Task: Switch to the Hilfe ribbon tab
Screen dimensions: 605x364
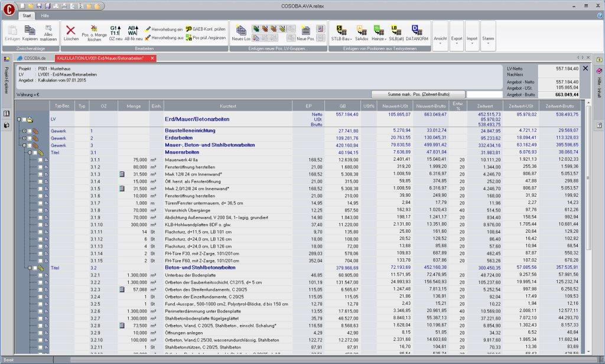Action: coord(45,15)
